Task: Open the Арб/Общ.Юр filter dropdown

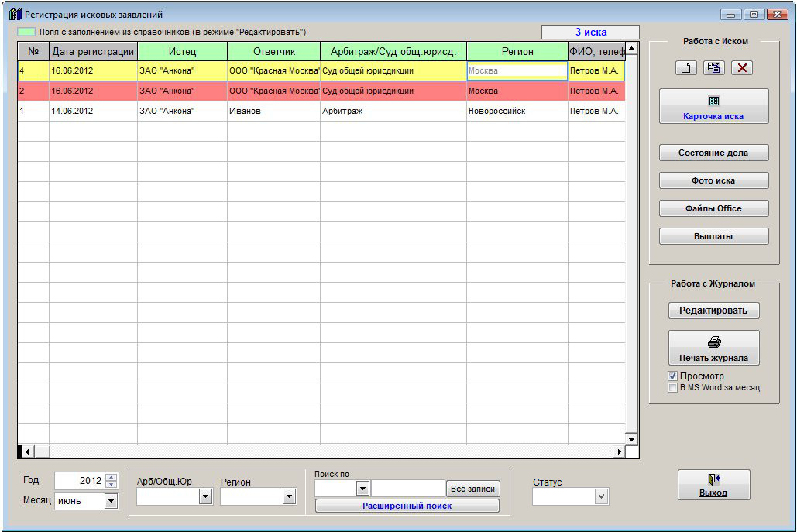Action: (205, 496)
